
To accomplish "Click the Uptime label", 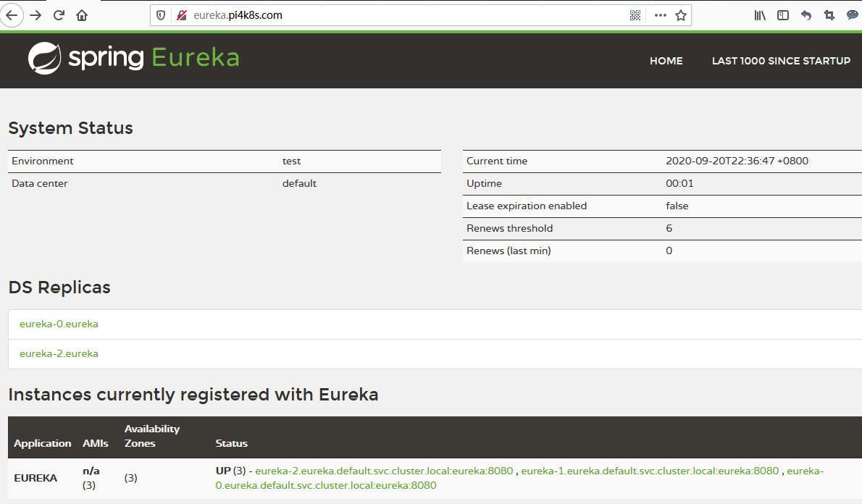I will tap(484, 184).
